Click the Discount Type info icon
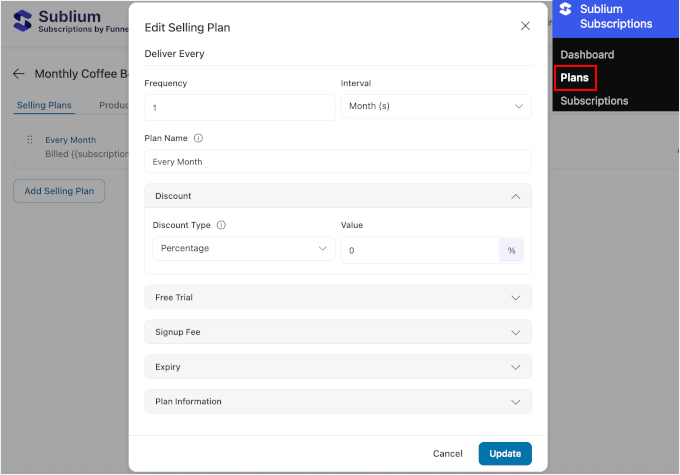This screenshot has height=475, width=680. (221, 225)
